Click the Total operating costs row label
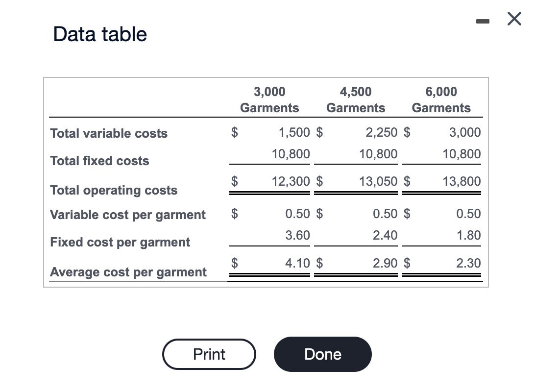The height and width of the screenshot is (392, 535). click(x=114, y=190)
